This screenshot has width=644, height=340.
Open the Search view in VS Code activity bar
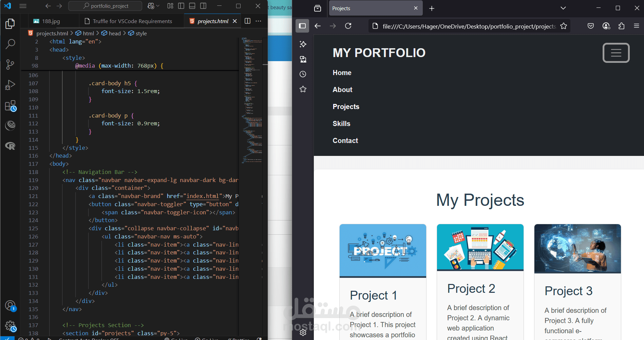point(10,44)
